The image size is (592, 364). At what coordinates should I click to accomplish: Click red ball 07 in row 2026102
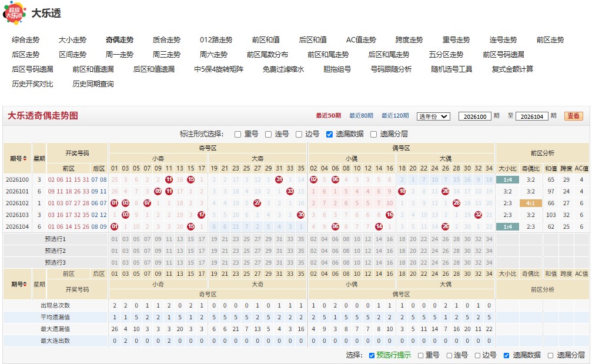[147, 203]
